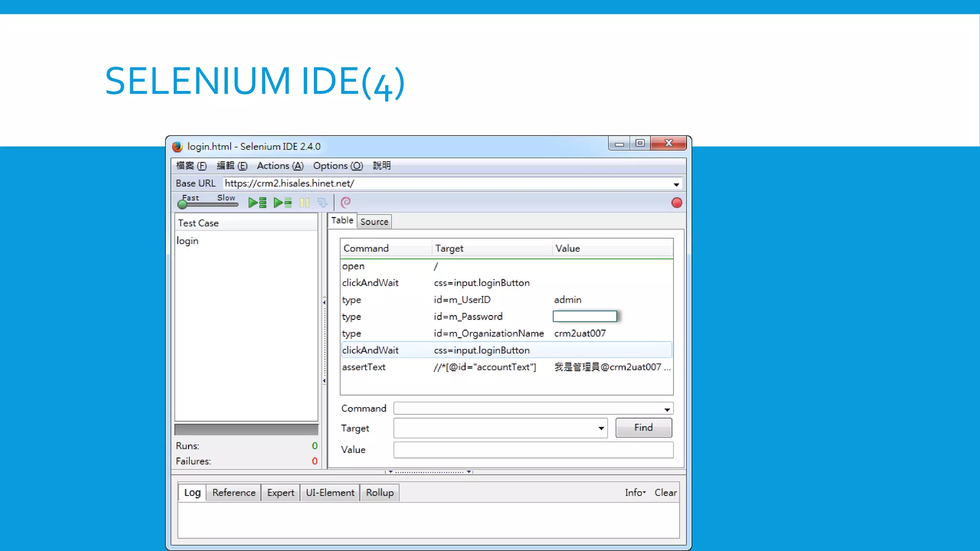Open the Command combo box dropdown
Image resolution: width=980 pixels, height=551 pixels.
[667, 409]
